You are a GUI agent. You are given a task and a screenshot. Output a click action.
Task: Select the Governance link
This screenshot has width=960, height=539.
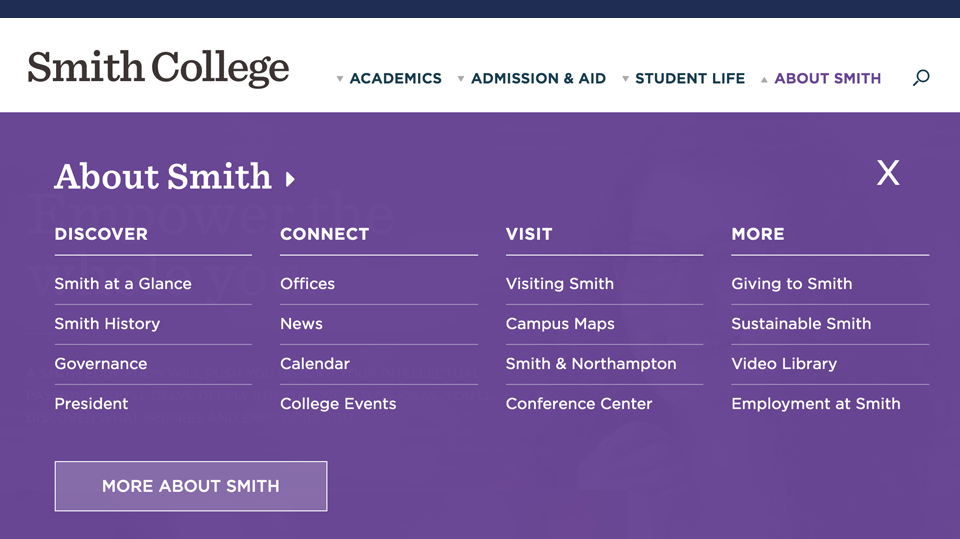coord(101,364)
